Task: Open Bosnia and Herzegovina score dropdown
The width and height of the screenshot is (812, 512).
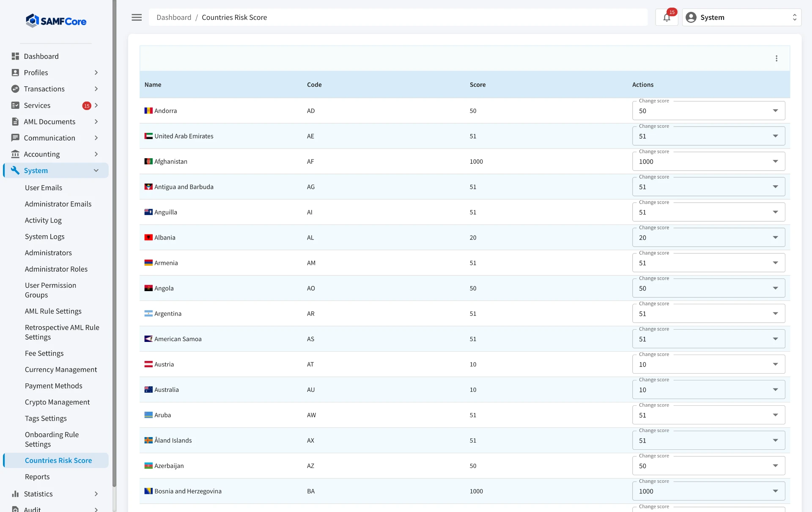Action: [x=708, y=491]
